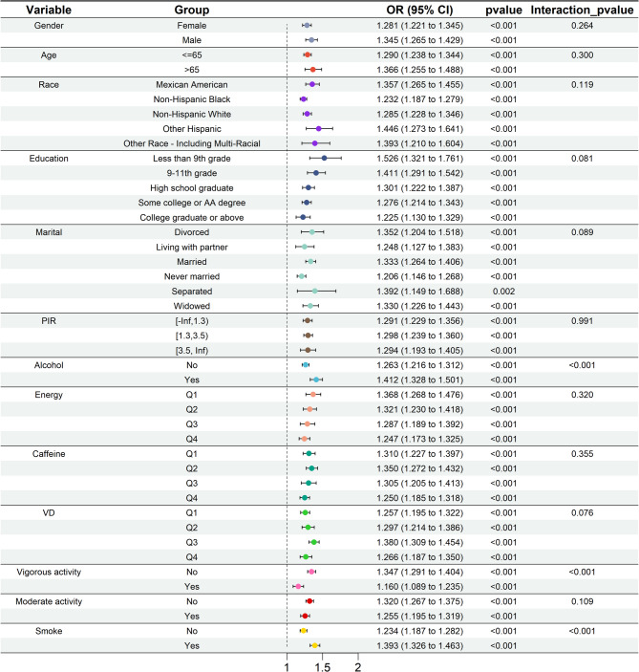
Task: Click the Group column header
Action: [x=198, y=9]
